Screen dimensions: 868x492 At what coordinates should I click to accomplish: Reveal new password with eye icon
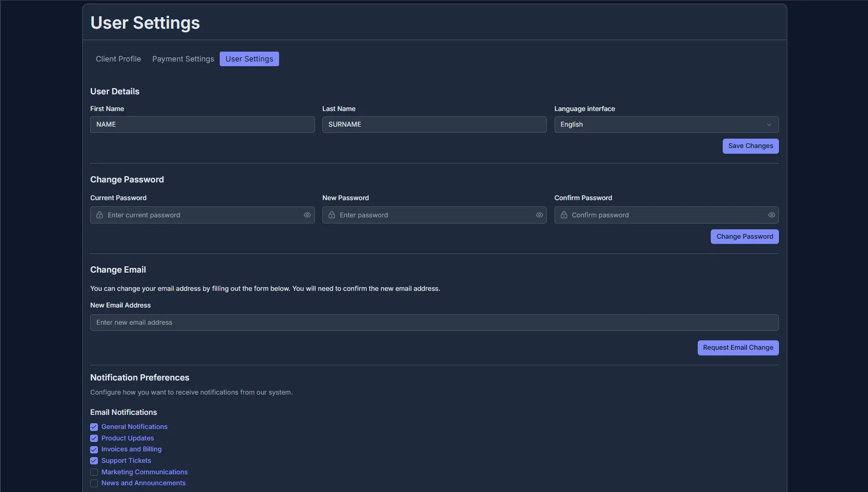pos(539,215)
